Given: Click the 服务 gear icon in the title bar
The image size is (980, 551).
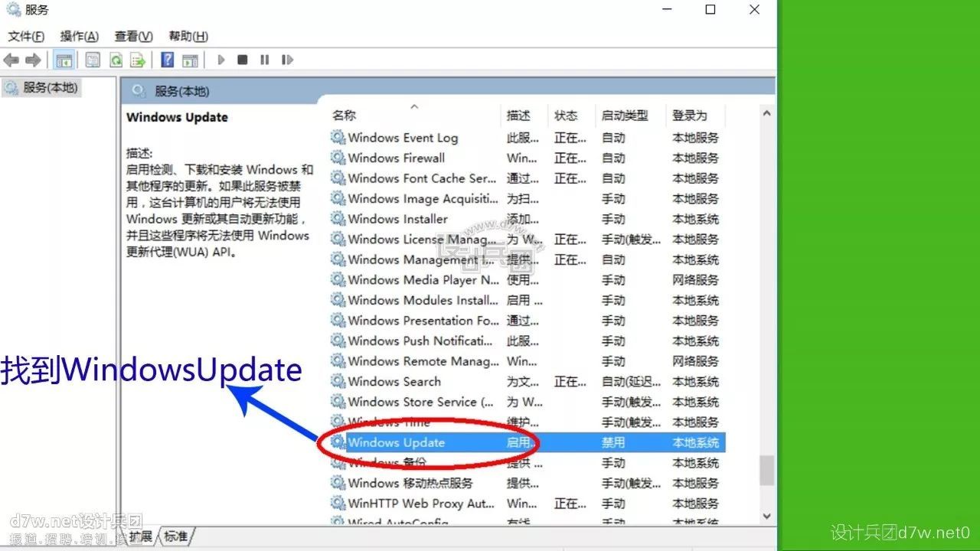Looking at the screenshot, I should 14,10.
